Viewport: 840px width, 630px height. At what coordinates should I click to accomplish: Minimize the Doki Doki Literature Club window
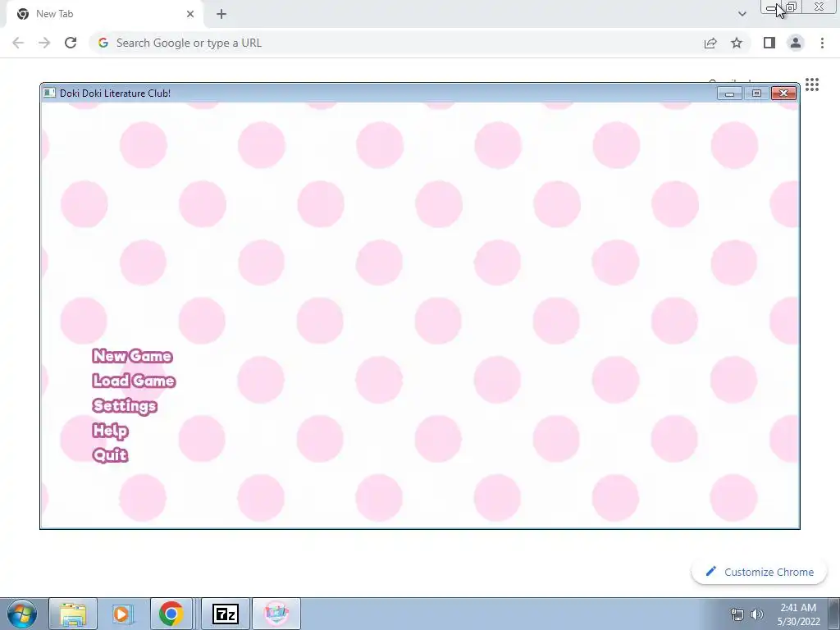coord(729,94)
